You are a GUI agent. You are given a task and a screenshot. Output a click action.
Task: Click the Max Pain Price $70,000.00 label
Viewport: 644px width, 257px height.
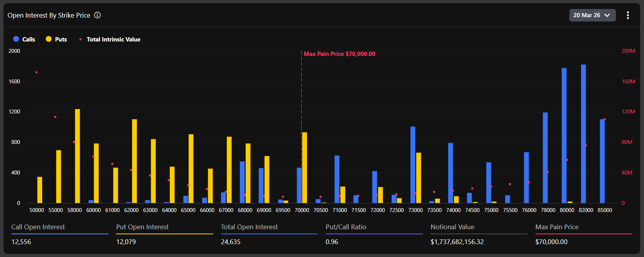(339, 54)
